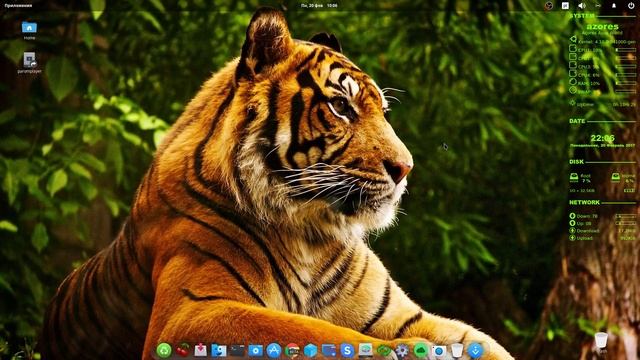The height and width of the screenshot is (360, 640).
Task: Launch the blue cube dock app
Action: (x=311, y=350)
